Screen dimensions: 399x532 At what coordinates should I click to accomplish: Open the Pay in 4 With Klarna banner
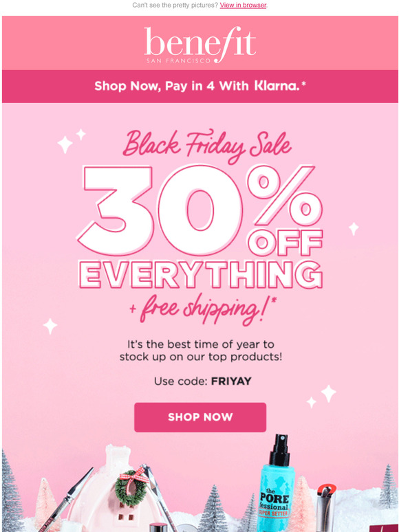point(200,86)
